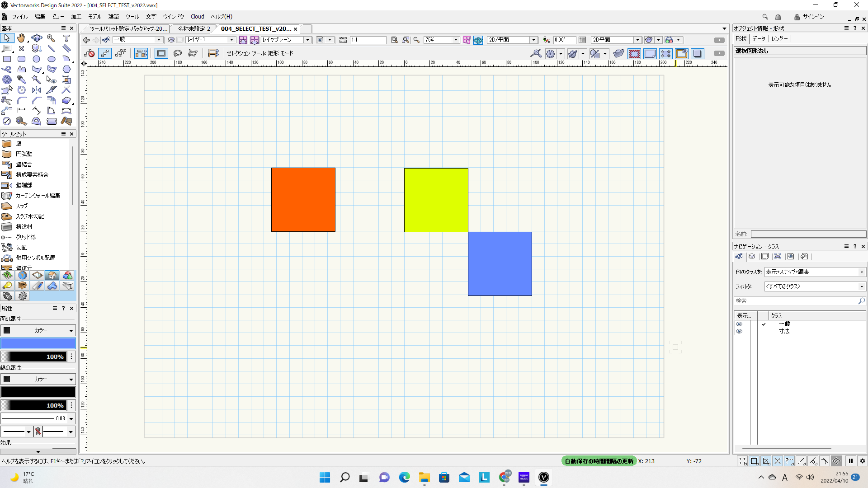This screenshot has width=868, height=488.
Task: Toggle visibility of 一般 class
Action: pos(739,324)
